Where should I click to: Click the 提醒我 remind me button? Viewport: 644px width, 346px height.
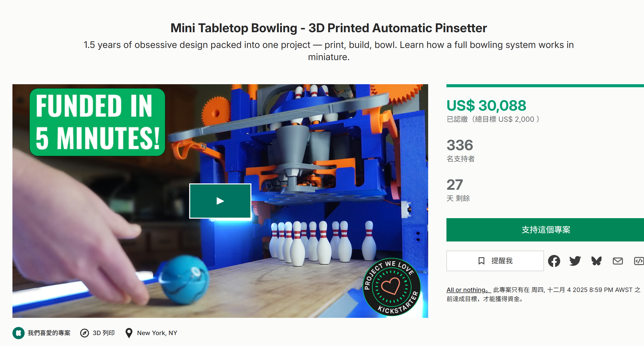click(495, 261)
